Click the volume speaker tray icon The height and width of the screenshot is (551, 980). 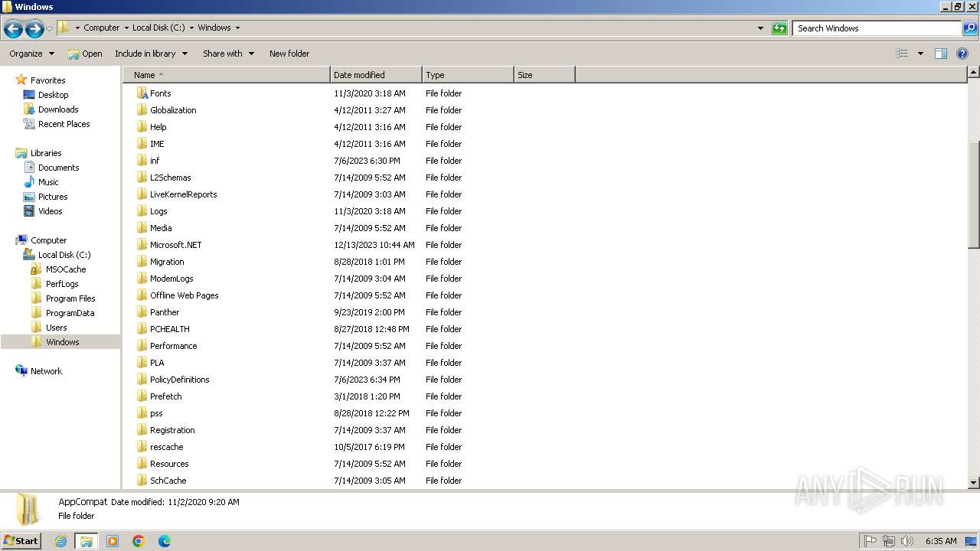pos(907,541)
